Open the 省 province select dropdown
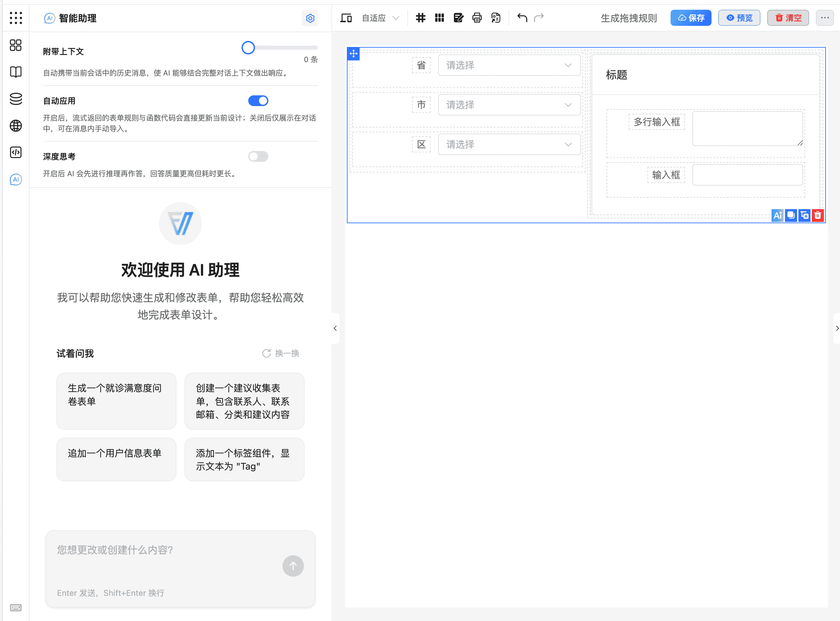The image size is (840, 621). click(509, 65)
